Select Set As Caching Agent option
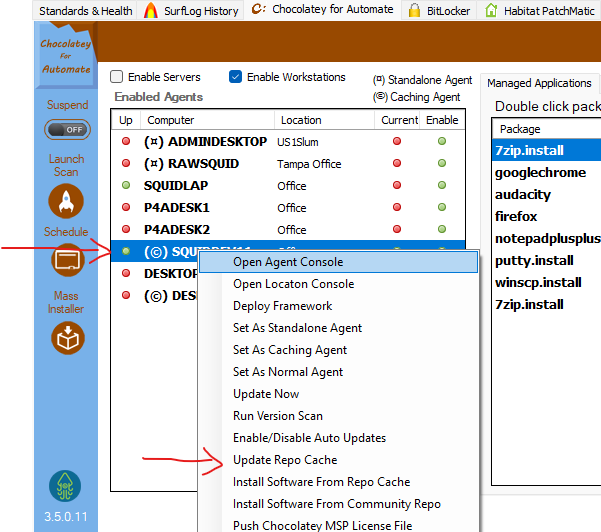601x532 pixels. [x=290, y=350]
